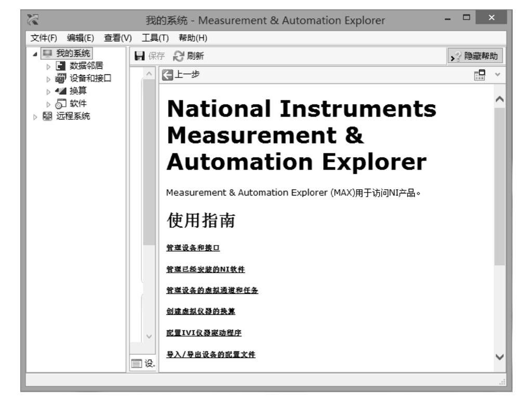Expand the 换算 node

pyautogui.click(x=48, y=92)
